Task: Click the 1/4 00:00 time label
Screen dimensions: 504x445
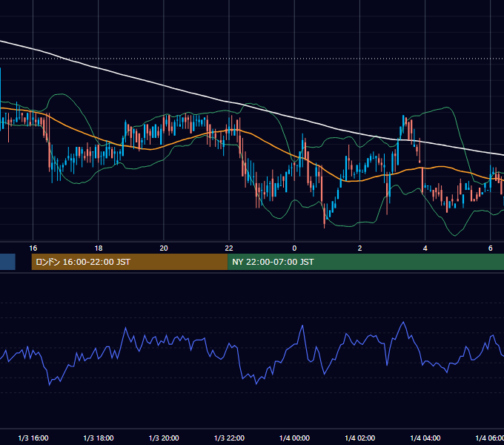Action: [x=294, y=438]
